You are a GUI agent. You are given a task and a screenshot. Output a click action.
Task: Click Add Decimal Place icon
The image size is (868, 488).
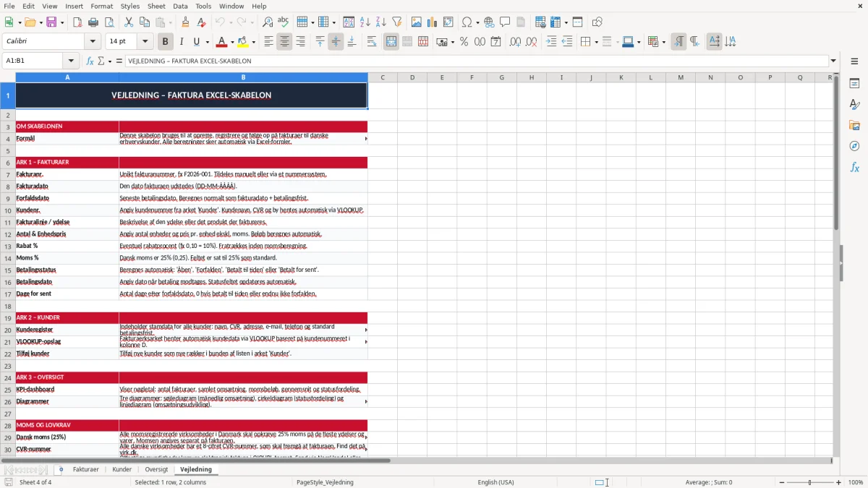tap(515, 42)
